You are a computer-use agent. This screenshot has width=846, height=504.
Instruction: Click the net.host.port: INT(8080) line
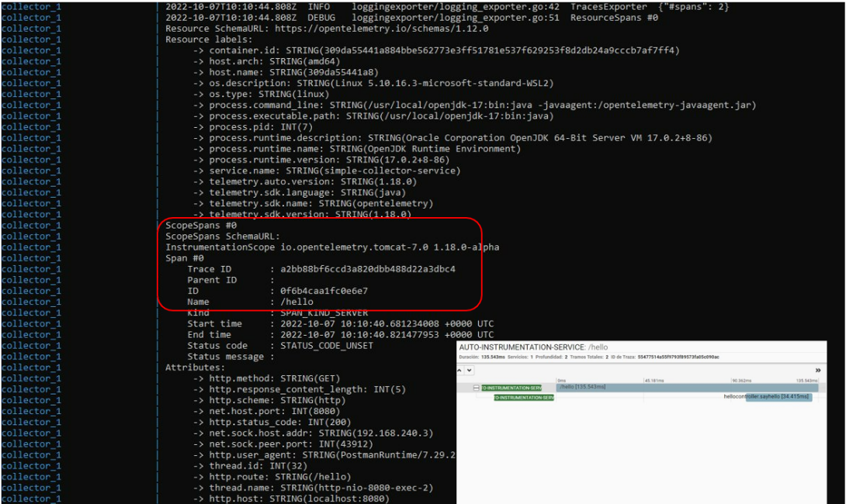[x=266, y=411]
